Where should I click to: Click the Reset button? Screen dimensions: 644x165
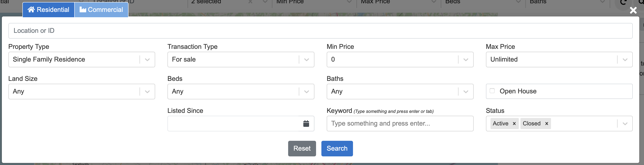tap(302, 149)
